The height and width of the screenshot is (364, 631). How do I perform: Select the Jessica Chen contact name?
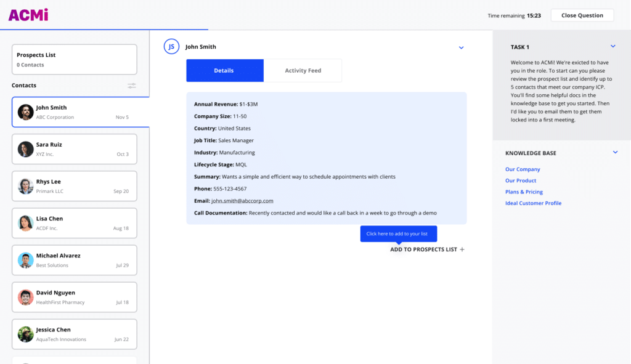pyautogui.click(x=53, y=330)
